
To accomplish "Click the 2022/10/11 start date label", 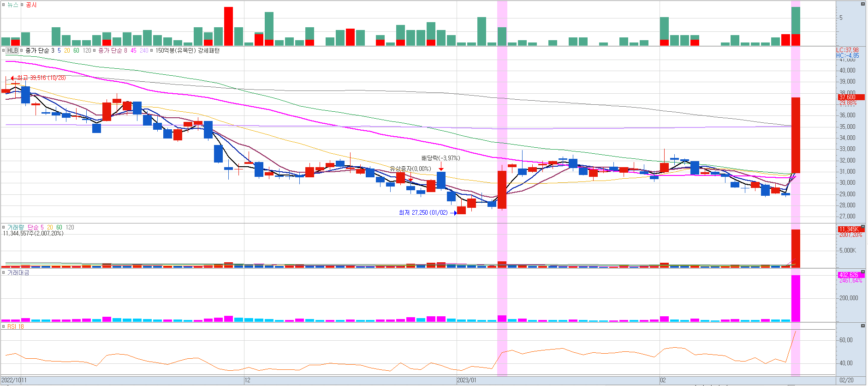I will coord(14,380).
